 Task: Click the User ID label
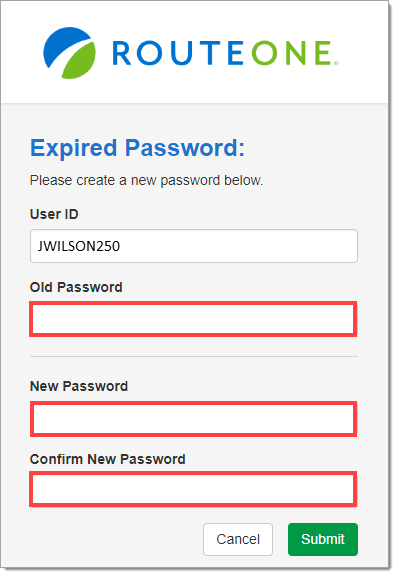pos(54,214)
